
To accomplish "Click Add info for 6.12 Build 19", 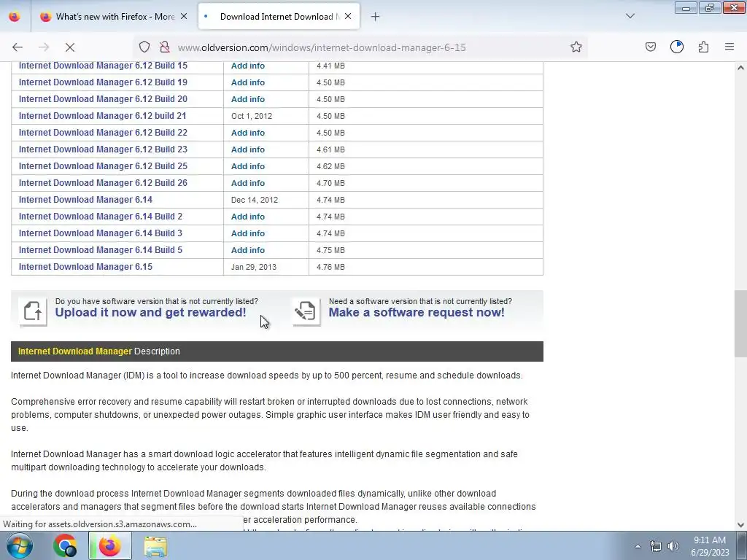I will tap(248, 82).
